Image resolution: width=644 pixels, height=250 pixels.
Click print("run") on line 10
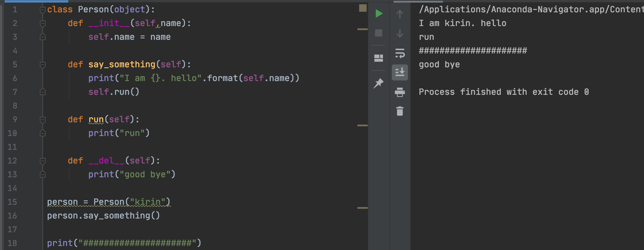(119, 133)
